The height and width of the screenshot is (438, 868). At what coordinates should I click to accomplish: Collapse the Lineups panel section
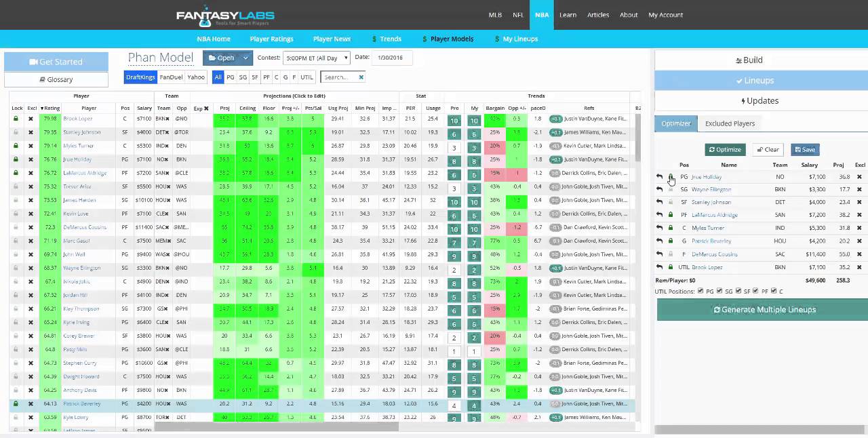761,80
